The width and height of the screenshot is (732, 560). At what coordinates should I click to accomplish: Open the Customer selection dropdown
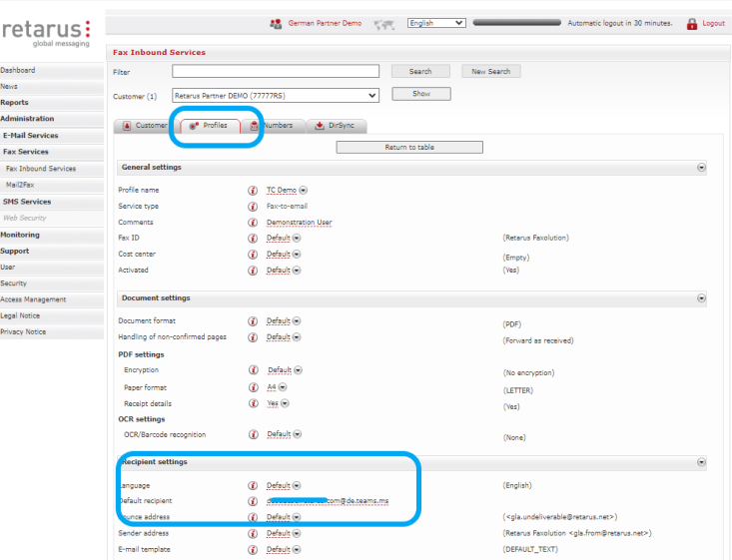pos(276,96)
